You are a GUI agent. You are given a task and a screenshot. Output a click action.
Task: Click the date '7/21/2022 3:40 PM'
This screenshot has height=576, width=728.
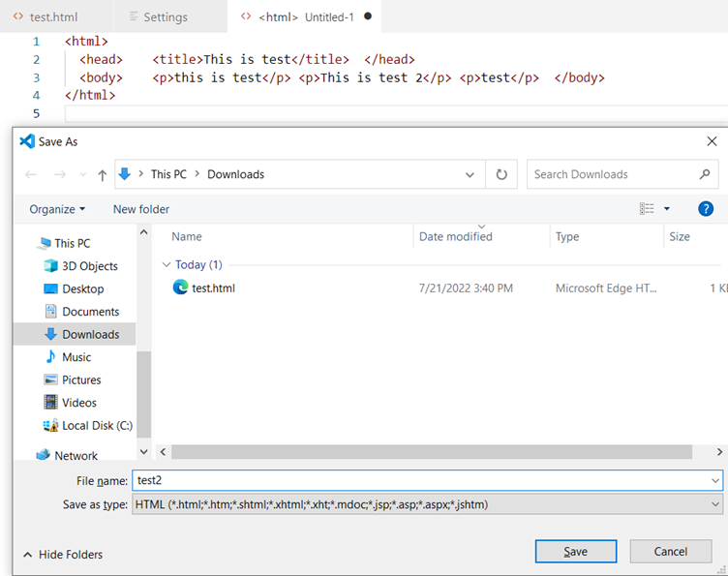[x=466, y=288]
